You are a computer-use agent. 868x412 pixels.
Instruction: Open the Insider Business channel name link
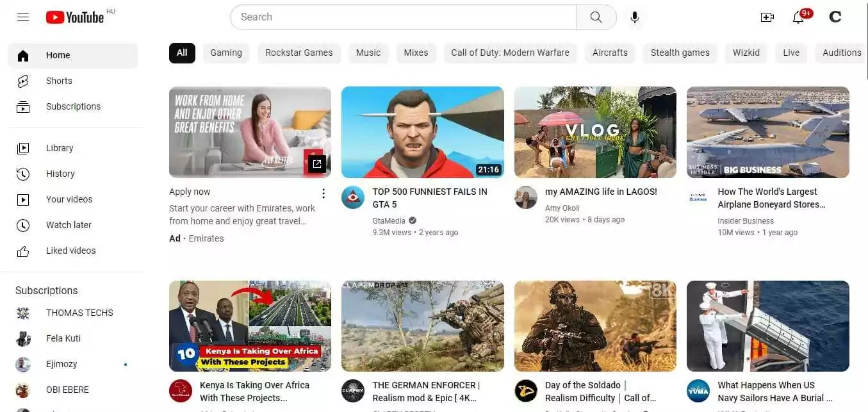tap(746, 221)
